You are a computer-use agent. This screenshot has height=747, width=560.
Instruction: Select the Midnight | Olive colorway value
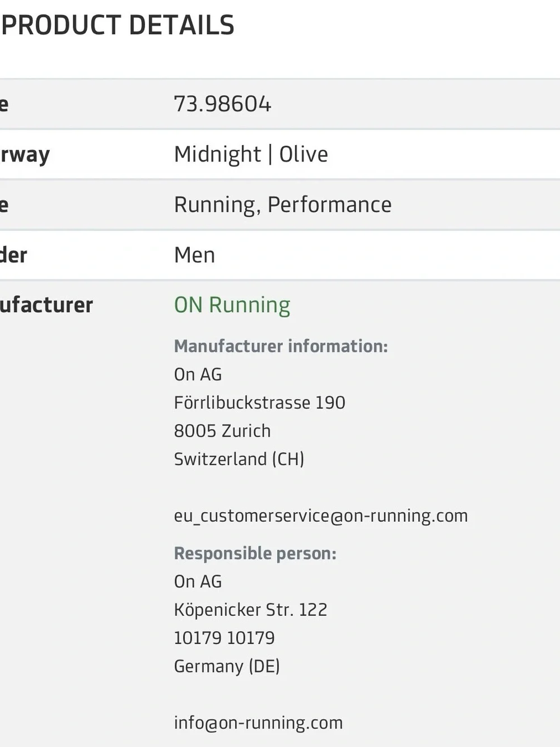251,154
